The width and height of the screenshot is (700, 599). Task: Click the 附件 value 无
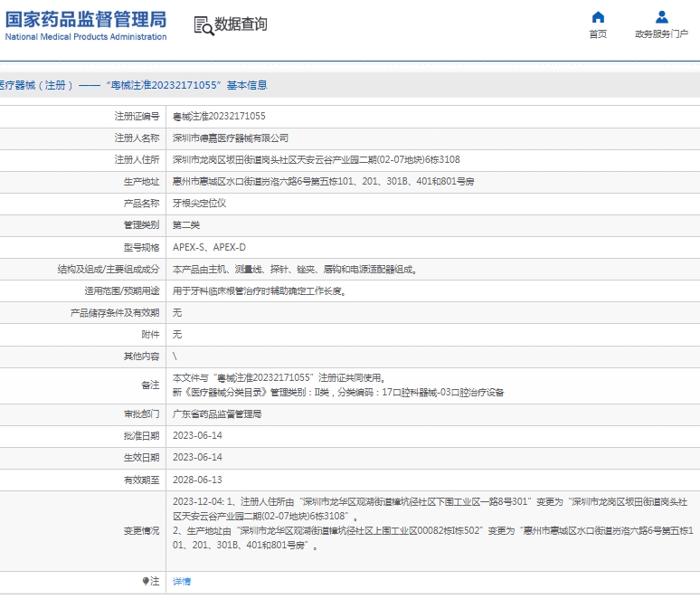[177, 335]
